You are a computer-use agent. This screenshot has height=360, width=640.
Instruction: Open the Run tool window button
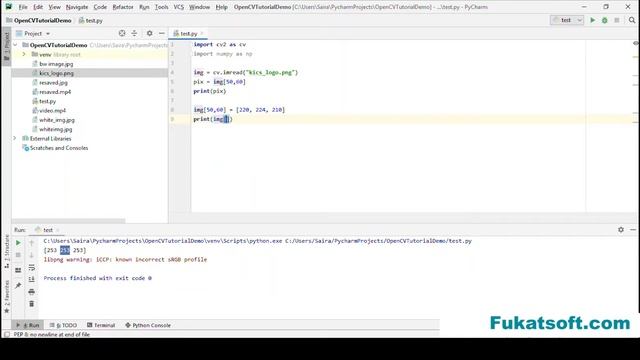click(x=28, y=325)
